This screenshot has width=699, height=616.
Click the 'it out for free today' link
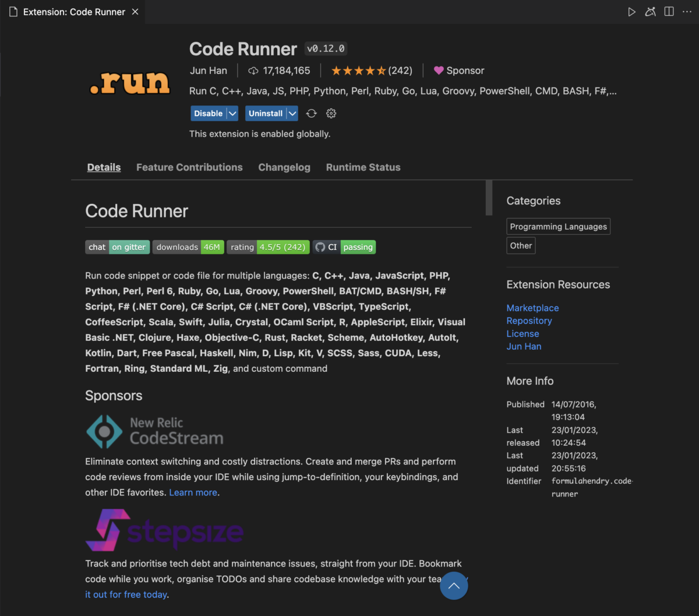pyautogui.click(x=126, y=595)
